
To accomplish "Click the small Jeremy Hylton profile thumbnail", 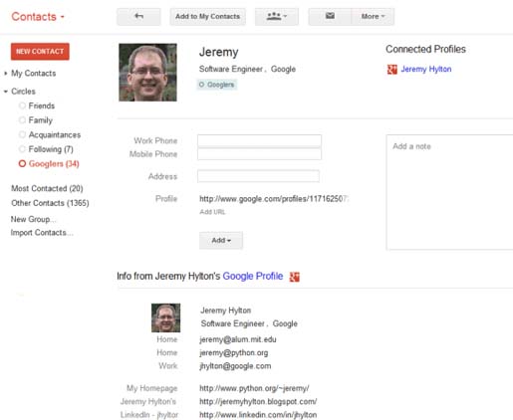I will pyautogui.click(x=165, y=317).
